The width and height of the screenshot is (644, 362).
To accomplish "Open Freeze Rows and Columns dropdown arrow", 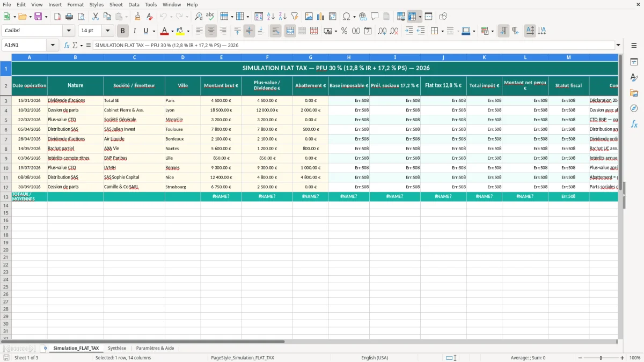I will [420, 17].
